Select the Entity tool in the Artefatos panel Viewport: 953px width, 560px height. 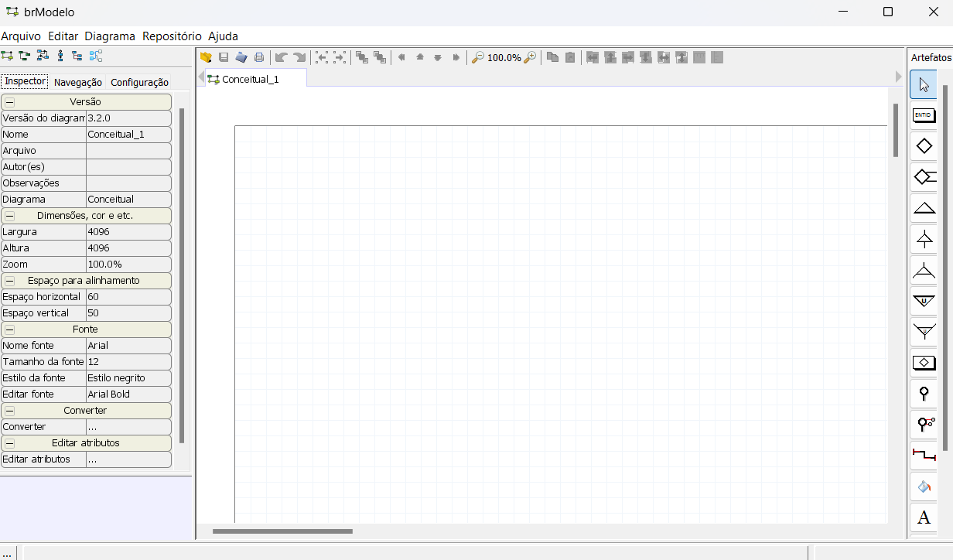(x=924, y=114)
